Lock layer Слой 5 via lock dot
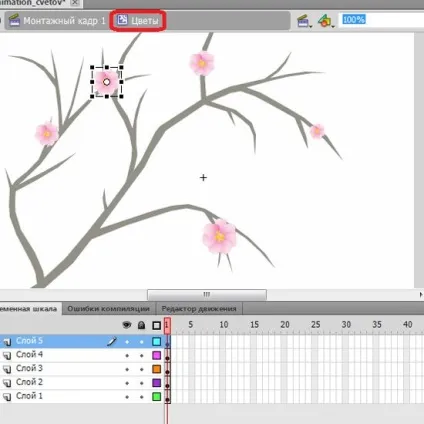 pyautogui.click(x=142, y=342)
